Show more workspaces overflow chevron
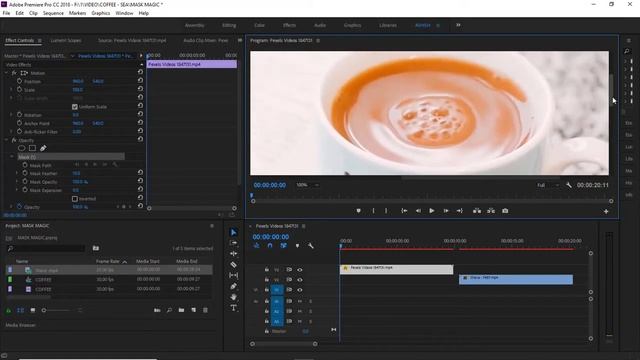This screenshot has width=640, height=360. click(458, 25)
